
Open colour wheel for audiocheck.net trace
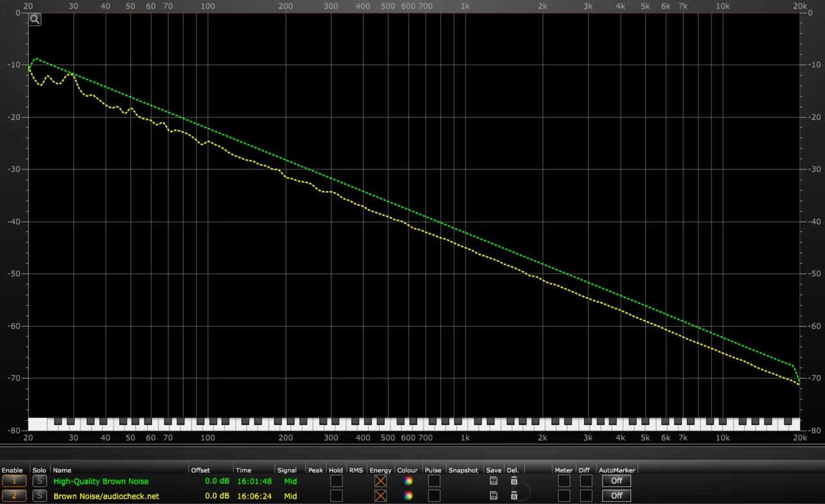pos(408,496)
